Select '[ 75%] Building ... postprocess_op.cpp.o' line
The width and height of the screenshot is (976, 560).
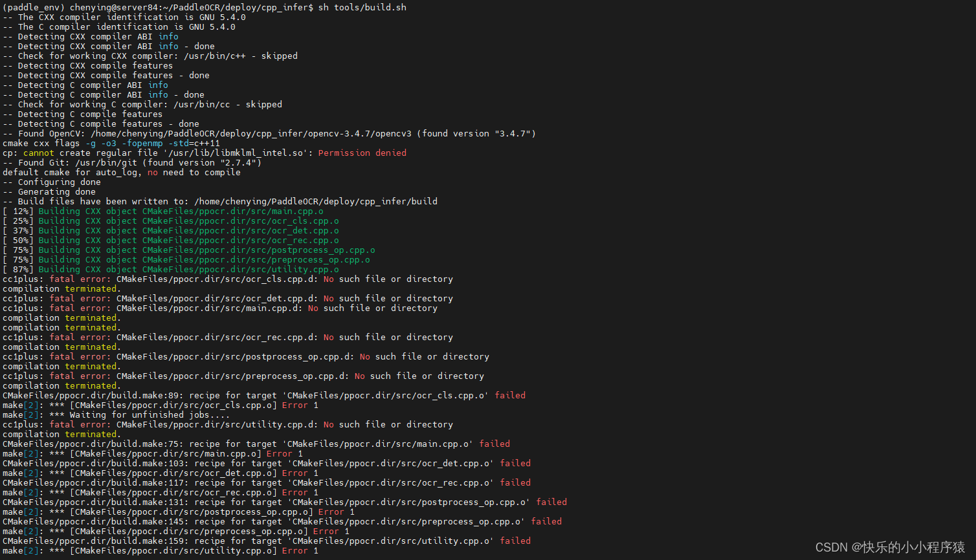[189, 250]
